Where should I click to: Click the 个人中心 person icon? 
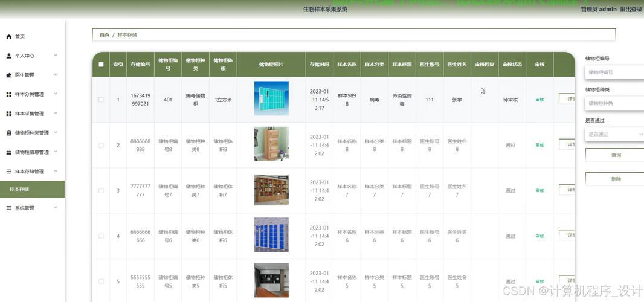[x=8, y=56]
